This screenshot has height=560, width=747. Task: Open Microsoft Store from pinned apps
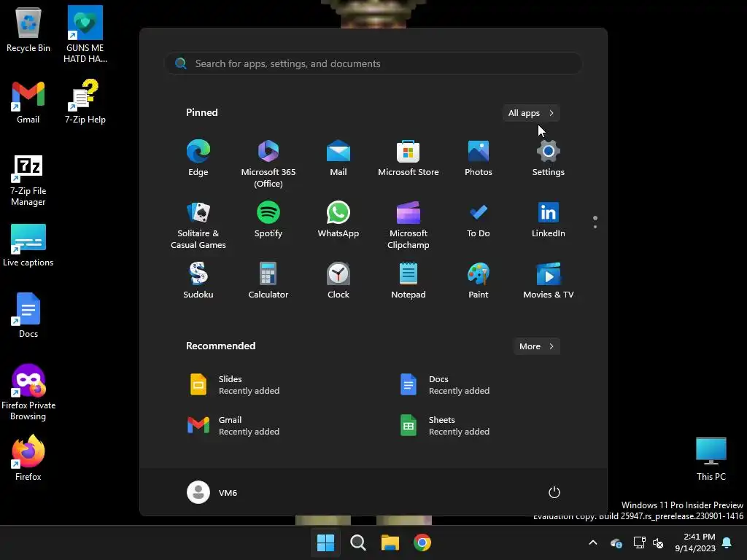click(409, 158)
